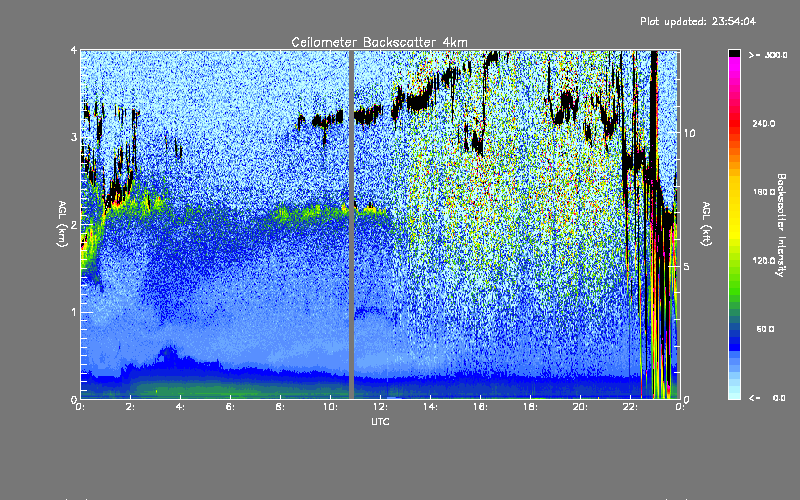
Task: Click the '6:' hour tick on the UTC axis
Action: (x=231, y=407)
